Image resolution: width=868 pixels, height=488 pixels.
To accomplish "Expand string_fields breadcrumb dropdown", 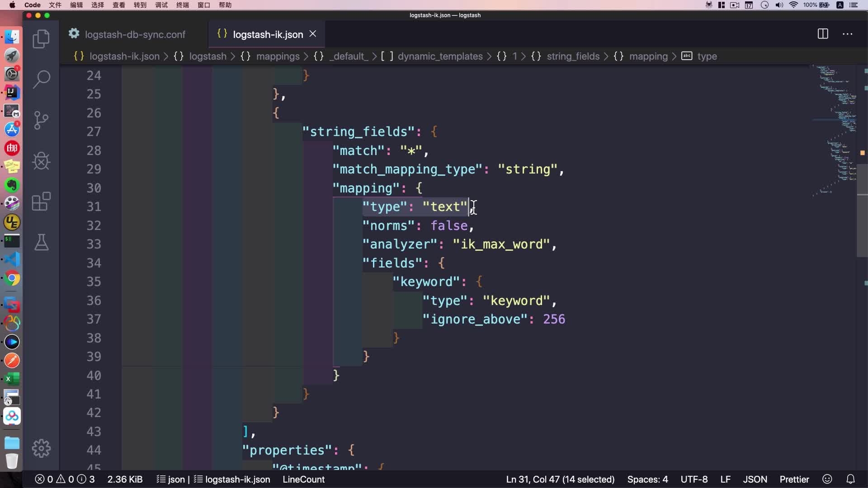I will [x=573, y=56].
